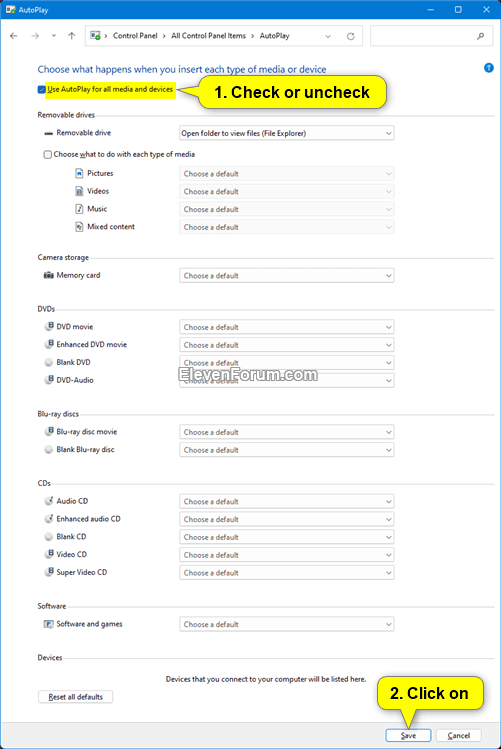
Task: Open the Blu-ray disc movie dropdown
Action: tap(287, 432)
